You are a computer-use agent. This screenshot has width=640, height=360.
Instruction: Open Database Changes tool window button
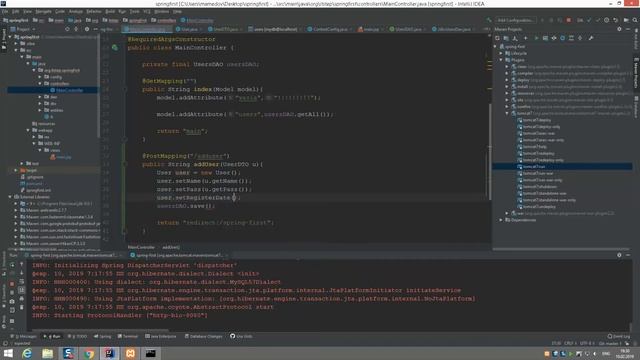click(x=203, y=336)
